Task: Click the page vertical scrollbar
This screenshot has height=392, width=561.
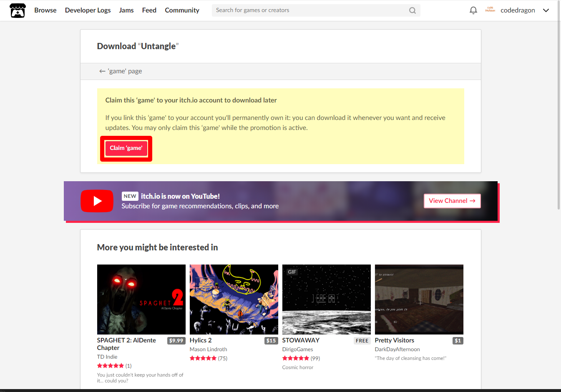Action: pyautogui.click(x=559, y=104)
